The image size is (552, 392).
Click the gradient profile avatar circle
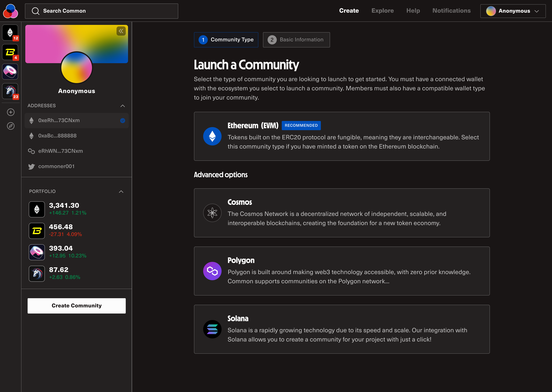pos(77,68)
